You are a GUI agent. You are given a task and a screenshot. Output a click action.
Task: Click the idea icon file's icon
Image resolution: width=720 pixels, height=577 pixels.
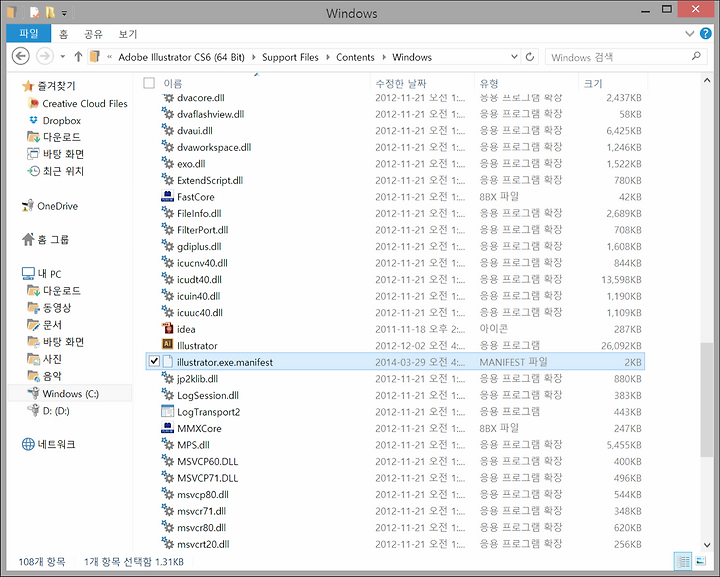(168, 328)
